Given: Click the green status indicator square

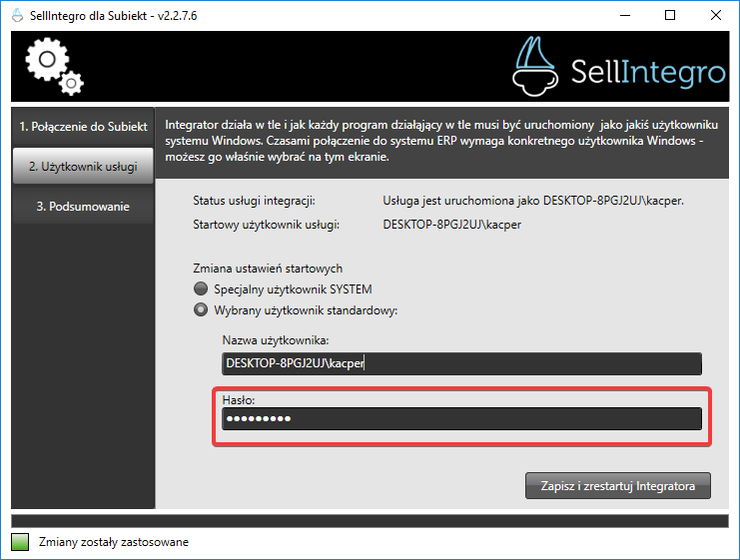Looking at the screenshot, I should (x=20, y=542).
